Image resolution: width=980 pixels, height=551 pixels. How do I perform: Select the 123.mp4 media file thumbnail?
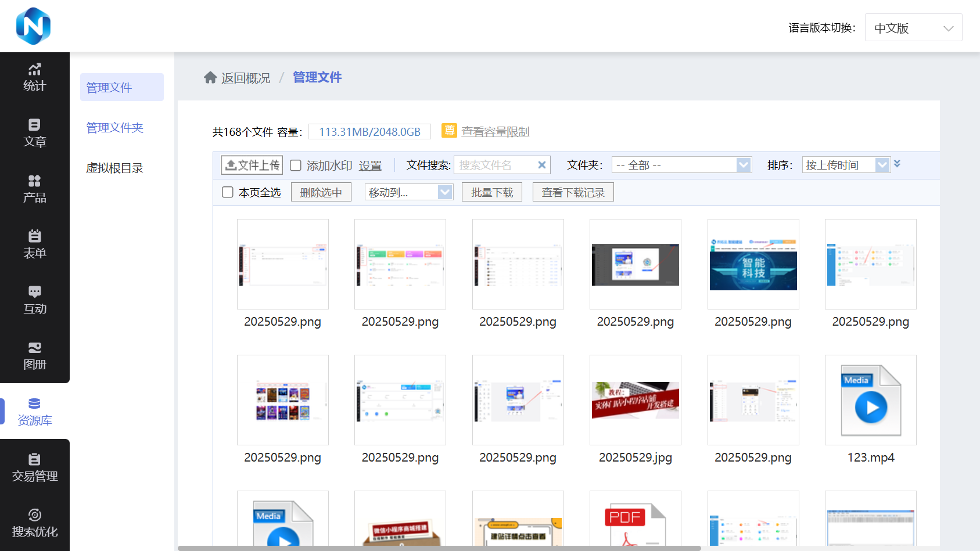[x=870, y=400]
